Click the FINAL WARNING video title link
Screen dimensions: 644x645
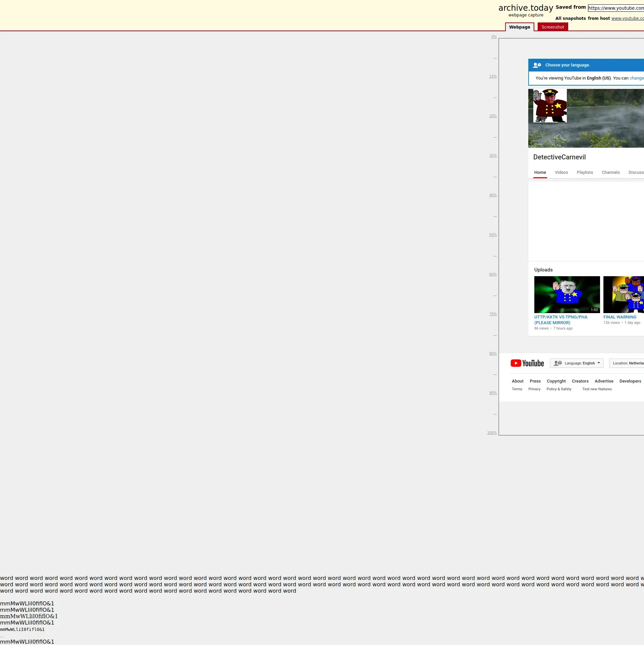(x=620, y=317)
